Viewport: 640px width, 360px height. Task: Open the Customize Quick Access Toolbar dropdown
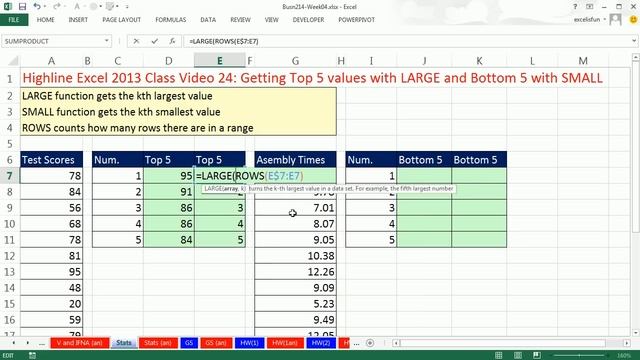[127, 7]
